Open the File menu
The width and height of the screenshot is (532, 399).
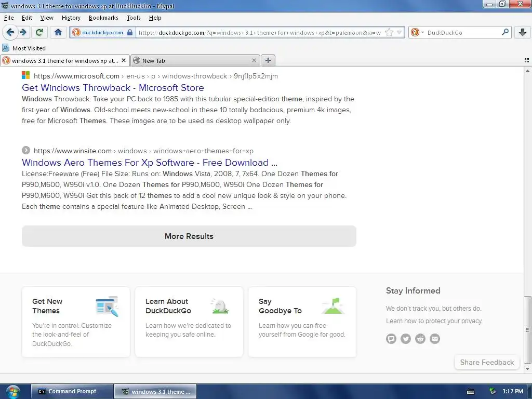(9, 18)
